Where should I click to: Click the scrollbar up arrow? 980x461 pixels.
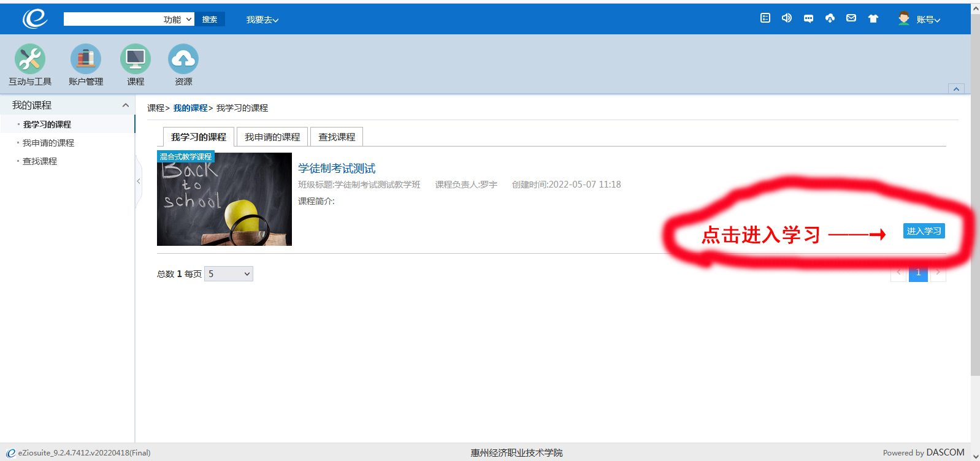point(975,8)
